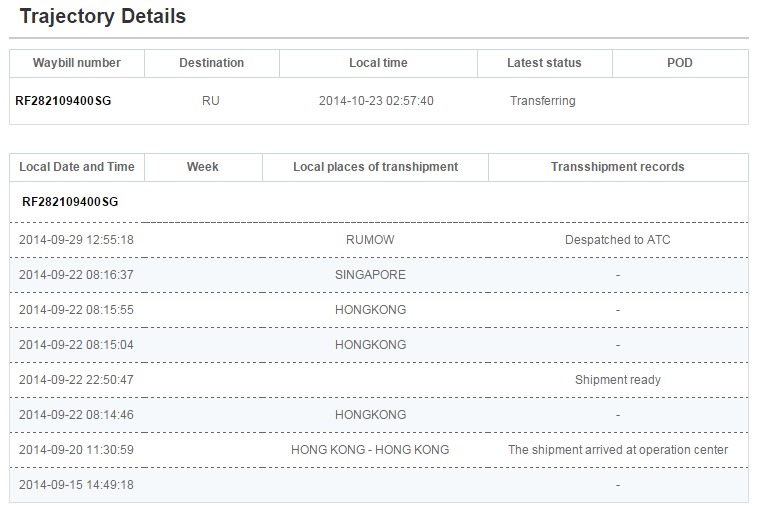Select the RUMOW transhipment location

370,240
